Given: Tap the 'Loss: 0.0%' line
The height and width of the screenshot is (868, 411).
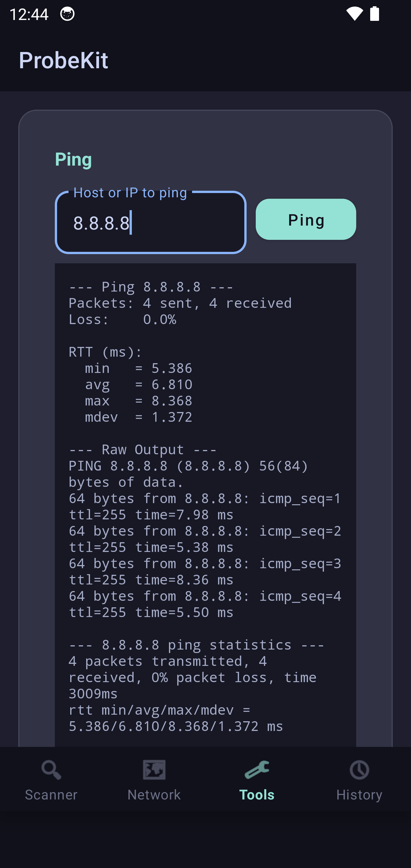Looking at the screenshot, I should 122,320.
